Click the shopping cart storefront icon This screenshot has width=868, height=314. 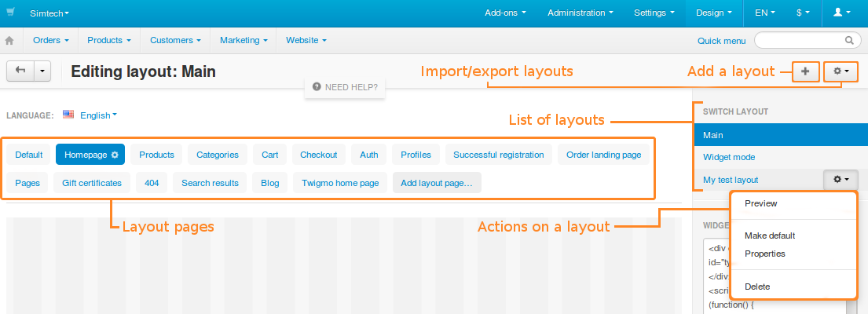pyautogui.click(x=10, y=12)
